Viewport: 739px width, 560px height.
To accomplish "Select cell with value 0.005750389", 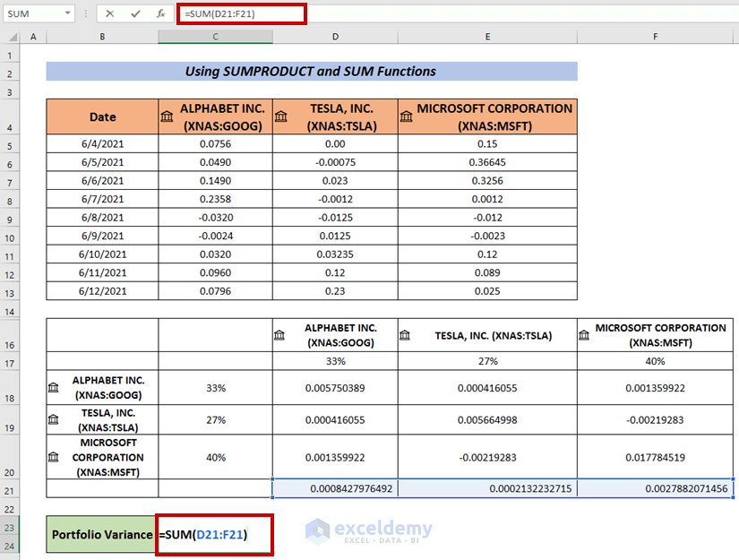I will pos(335,388).
